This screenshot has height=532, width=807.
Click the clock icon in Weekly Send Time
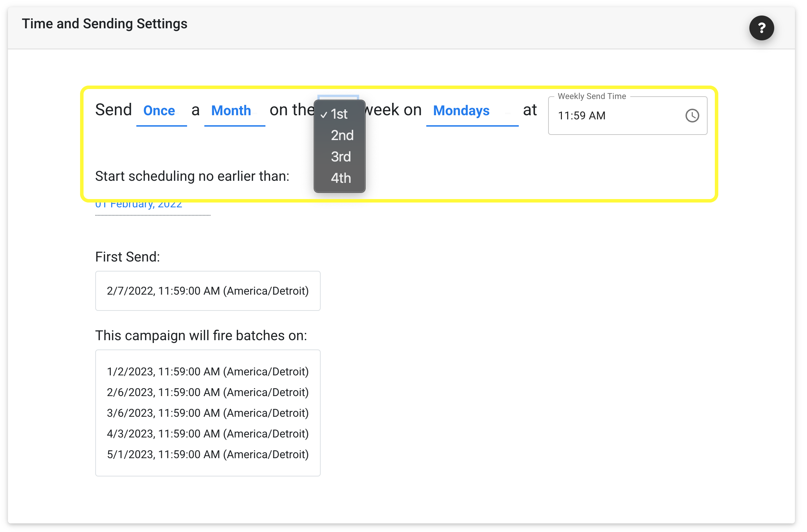click(x=692, y=116)
